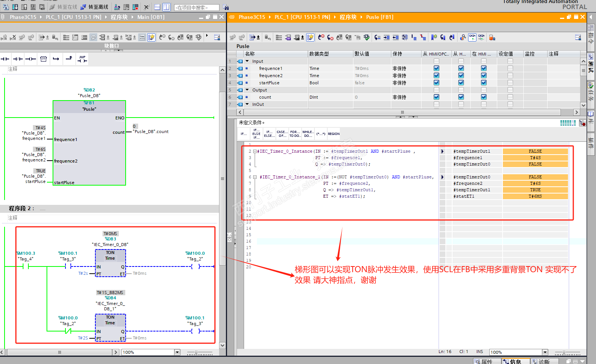Insert the JMP jump coil
Viewport: 596px width, 364px height.
pos(82,59)
